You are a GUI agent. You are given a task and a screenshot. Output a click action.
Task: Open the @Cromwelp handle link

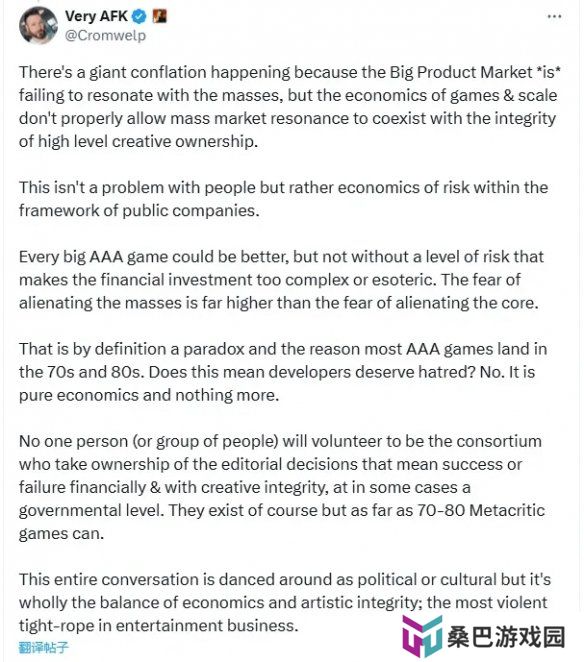click(x=105, y=35)
